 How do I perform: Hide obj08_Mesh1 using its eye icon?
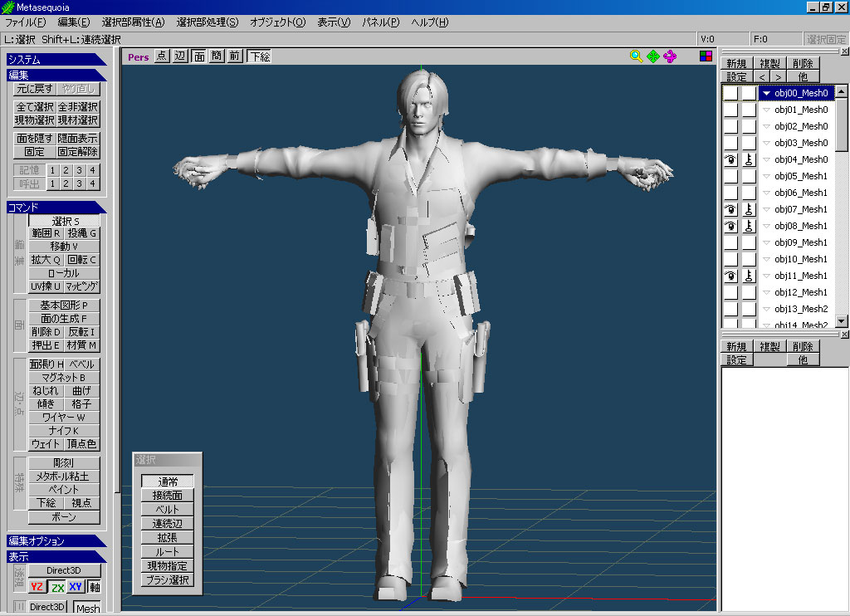[730, 226]
